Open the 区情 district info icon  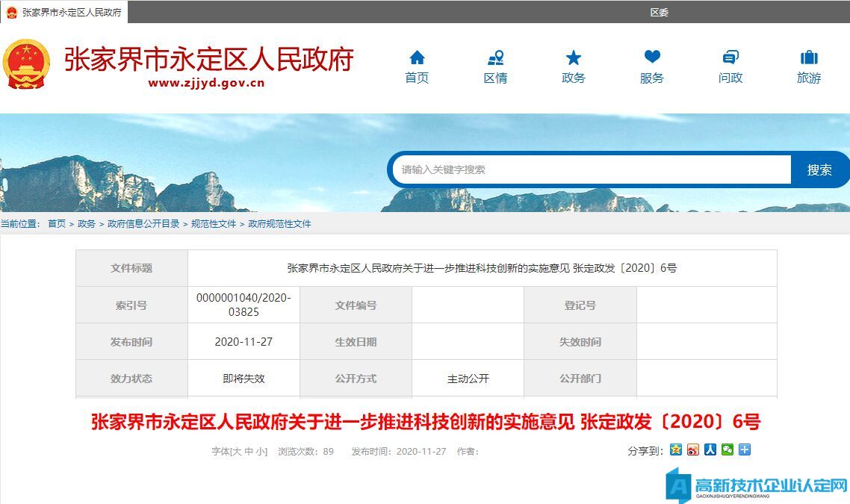pos(495,58)
